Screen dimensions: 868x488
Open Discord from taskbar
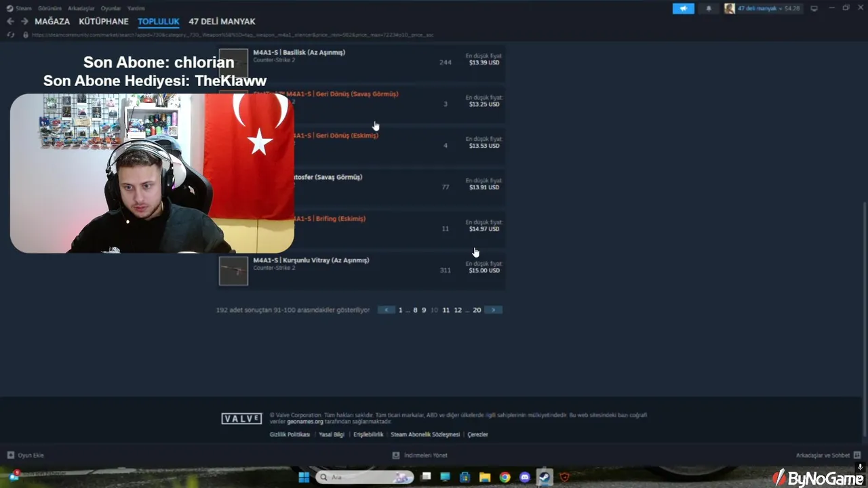click(524, 477)
